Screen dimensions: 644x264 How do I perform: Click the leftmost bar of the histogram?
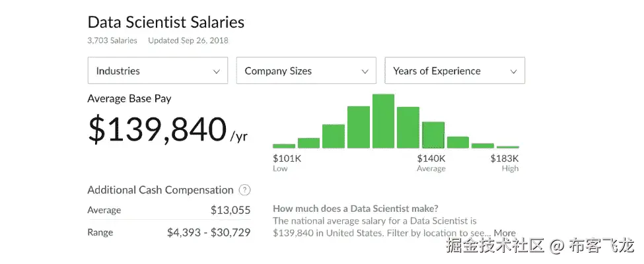[x=284, y=146]
